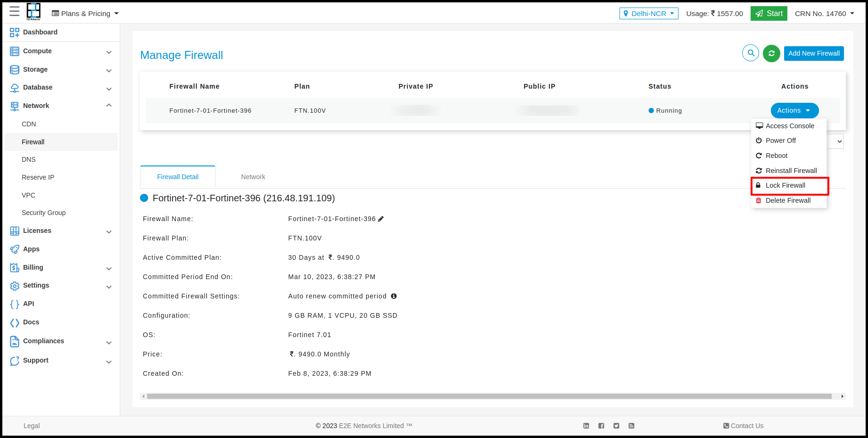Open the Delhi-NCR location selector
This screenshot has height=438, width=868.
(649, 14)
